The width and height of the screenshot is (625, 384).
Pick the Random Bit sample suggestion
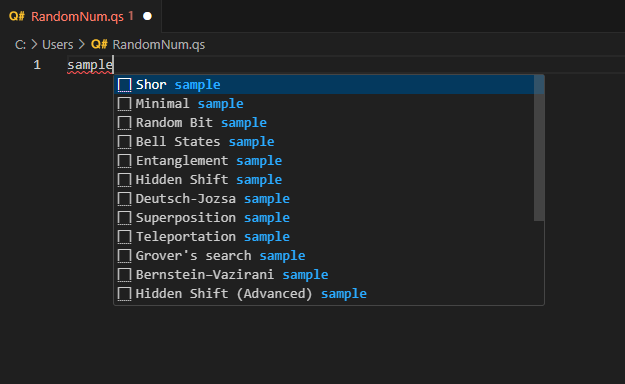point(324,122)
